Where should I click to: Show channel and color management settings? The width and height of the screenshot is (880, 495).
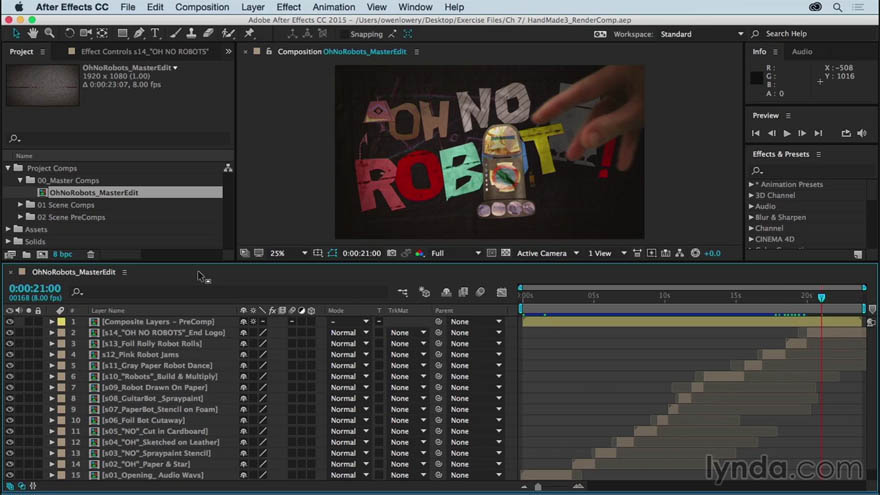tap(420, 253)
